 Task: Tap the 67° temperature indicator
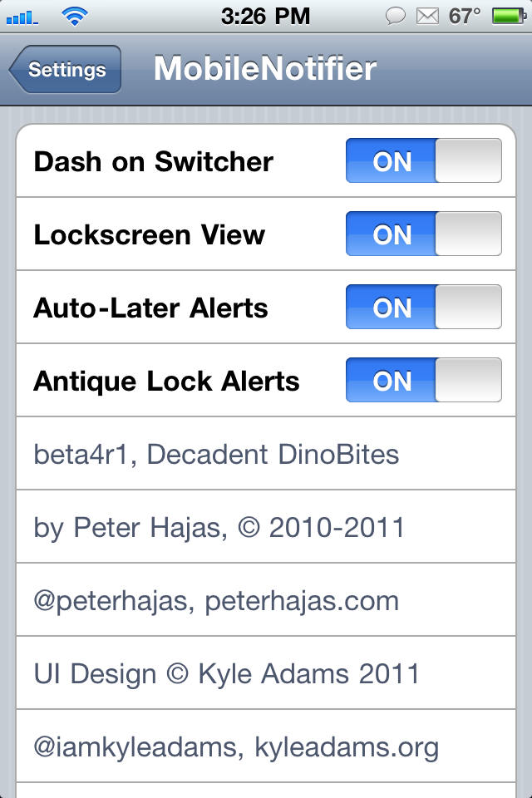coord(465,16)
